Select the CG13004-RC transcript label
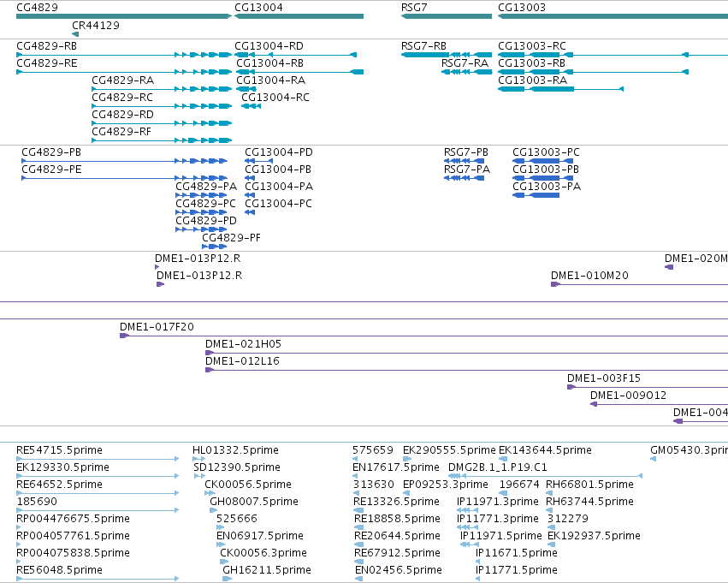Image resolution: width=728 pixels, height=583 pixels. click(x=275, y=98)
